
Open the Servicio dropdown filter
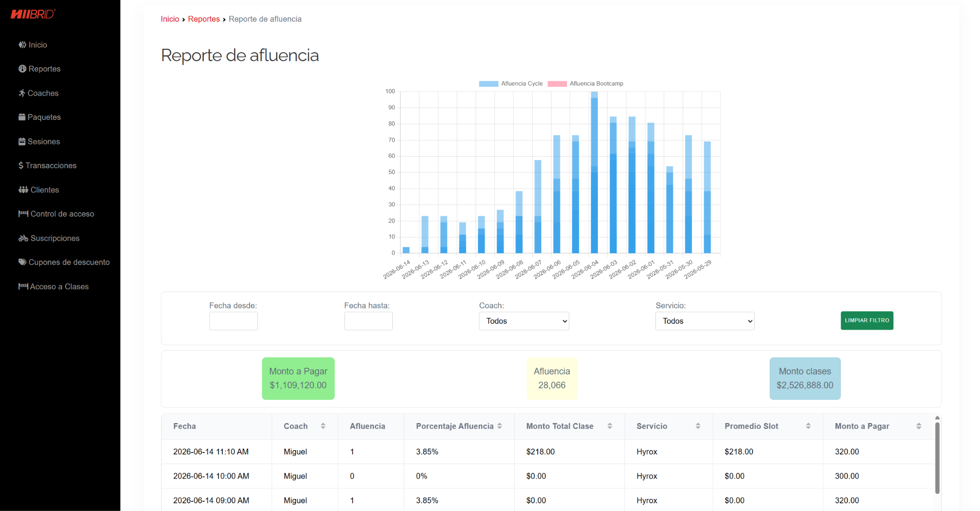tap(705, 321)
